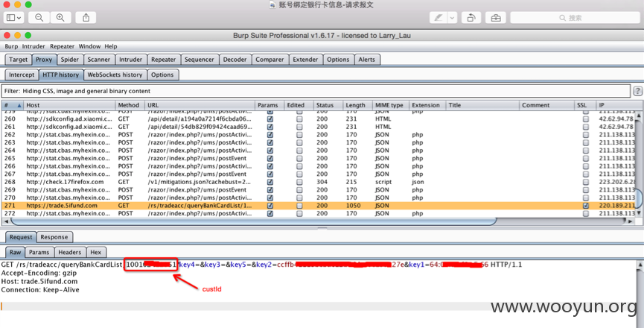Switch to Request tab
Screen dimensions: 644x328
[x=21, y=237]
